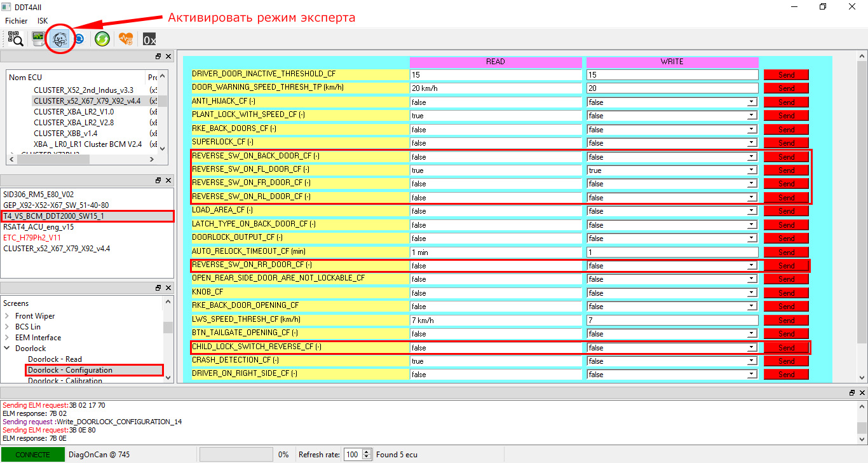Send AUTO_RELOCK_TIMEOUT_CF value
Screen dimensions: 868x463
(786, 252)
